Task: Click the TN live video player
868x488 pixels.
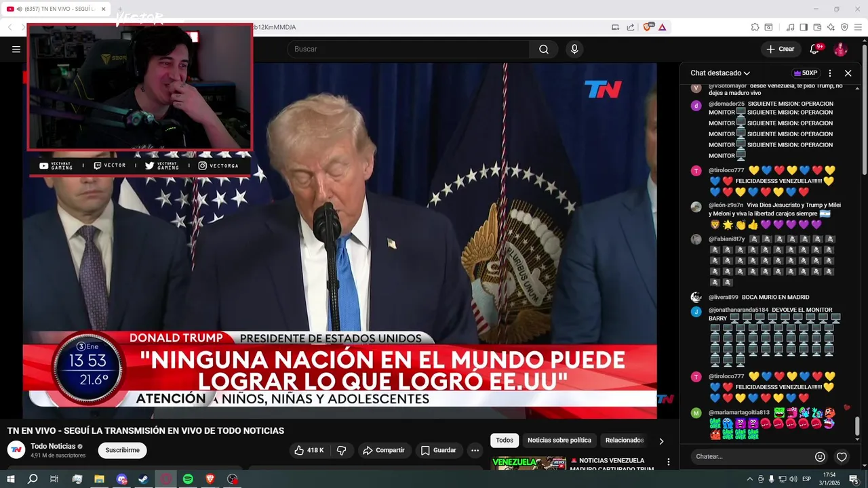Action: point(340,241)
